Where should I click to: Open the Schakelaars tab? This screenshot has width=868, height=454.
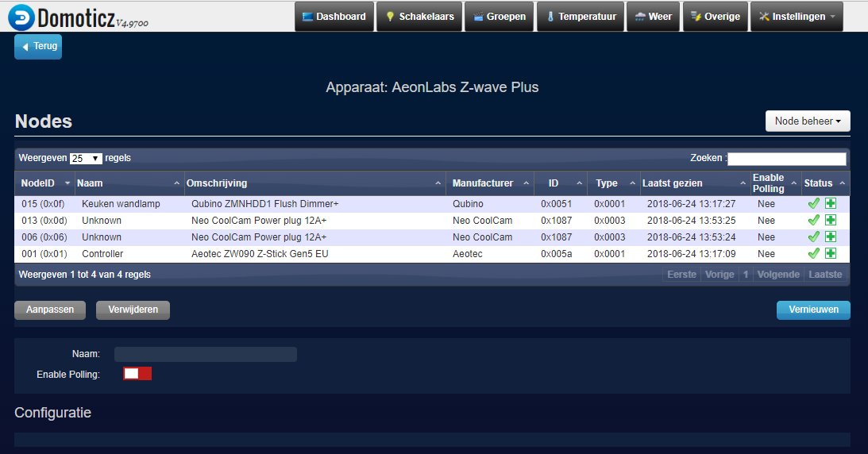[x=419, y=17]
